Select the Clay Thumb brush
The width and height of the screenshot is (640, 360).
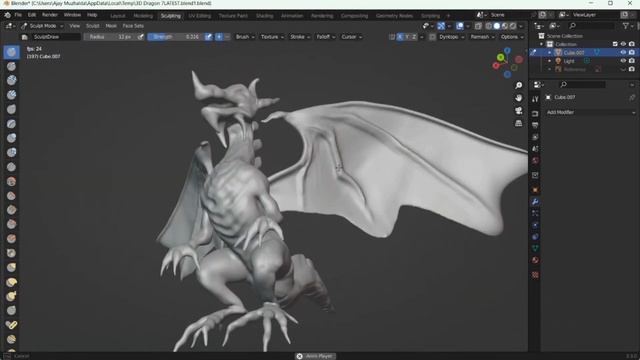click(x=11, y=109)
